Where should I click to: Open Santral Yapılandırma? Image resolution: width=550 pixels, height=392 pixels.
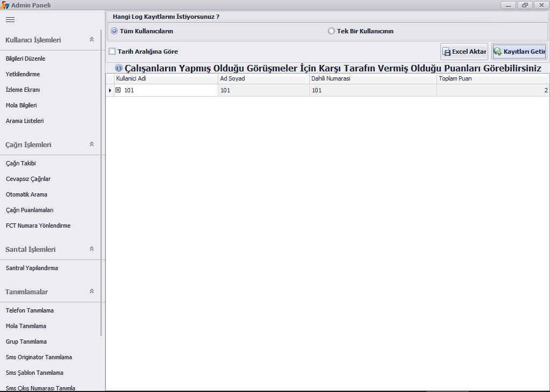[x=32, y=268]
